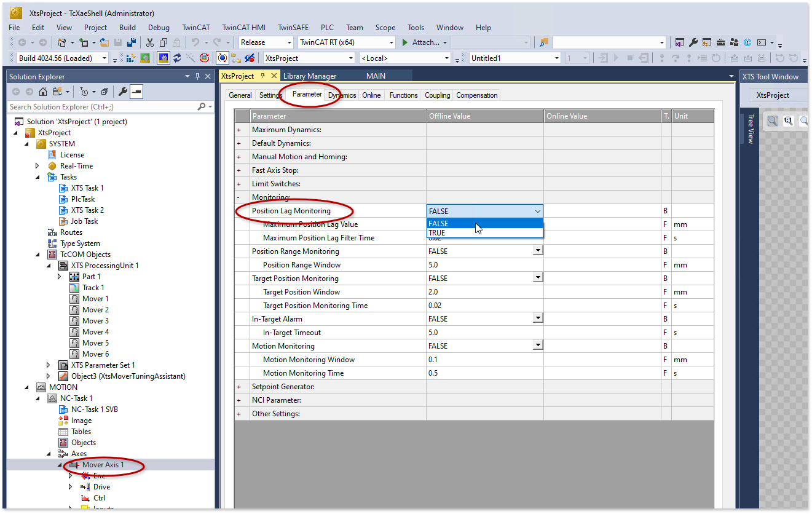Click the Find in Files icon

544,42
